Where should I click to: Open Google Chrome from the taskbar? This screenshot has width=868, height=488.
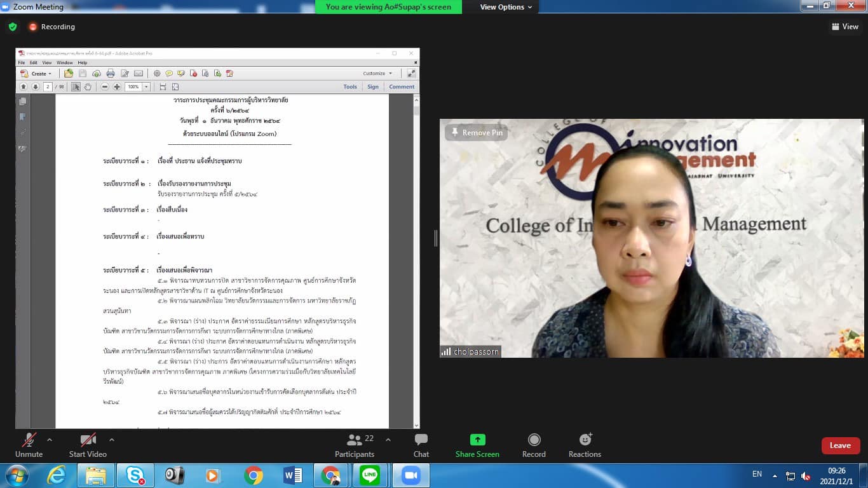253,475
